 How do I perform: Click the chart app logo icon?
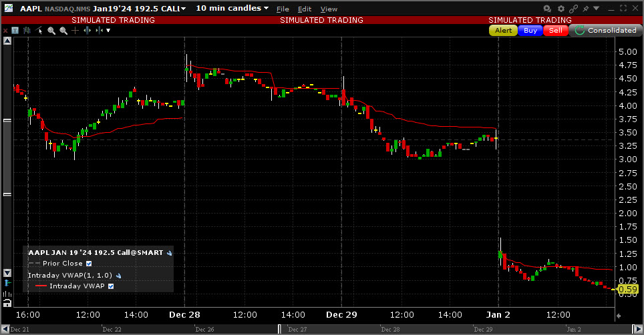pyautogui.click(x=8, y=8)
